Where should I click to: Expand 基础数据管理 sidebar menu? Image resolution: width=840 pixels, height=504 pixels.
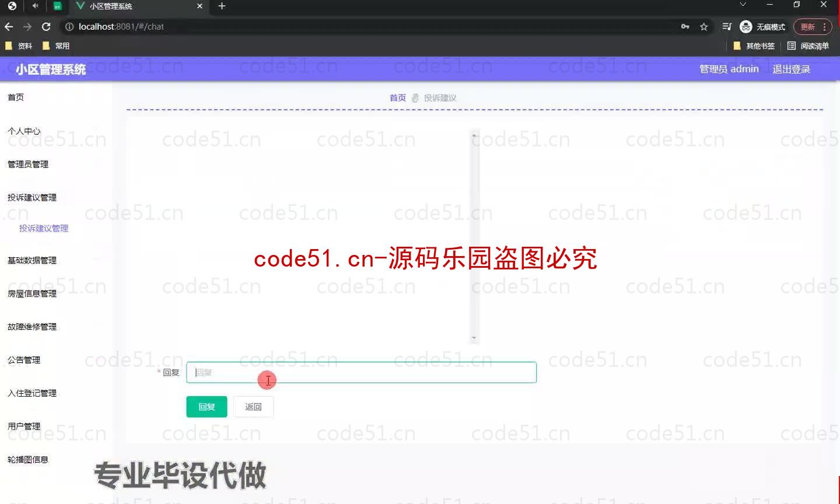(32, 261)
